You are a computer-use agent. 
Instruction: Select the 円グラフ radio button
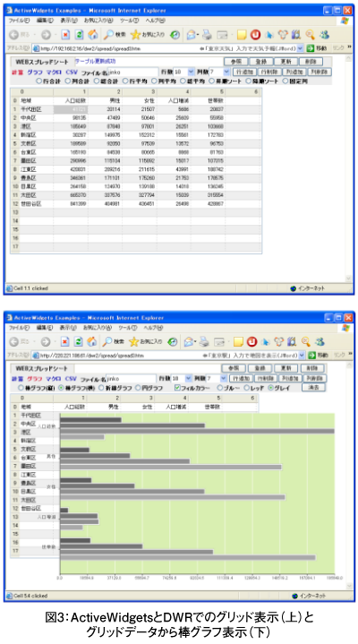click(x=139, y=388)
